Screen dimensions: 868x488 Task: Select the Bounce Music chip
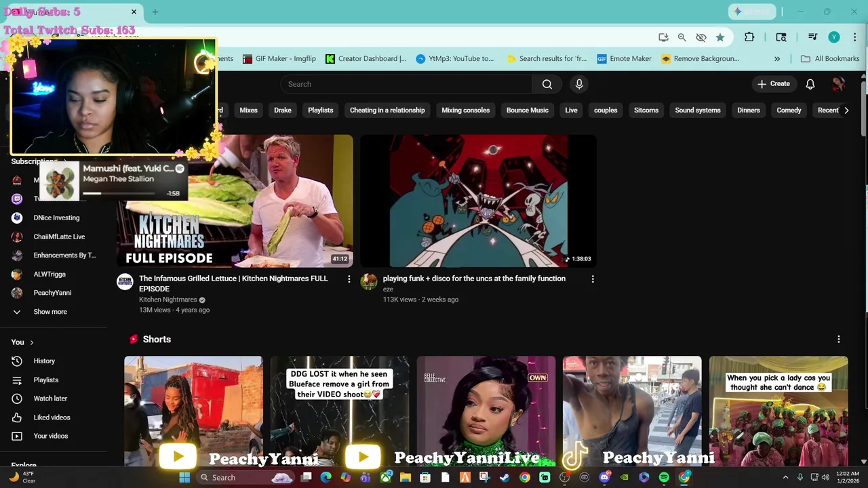528,110
